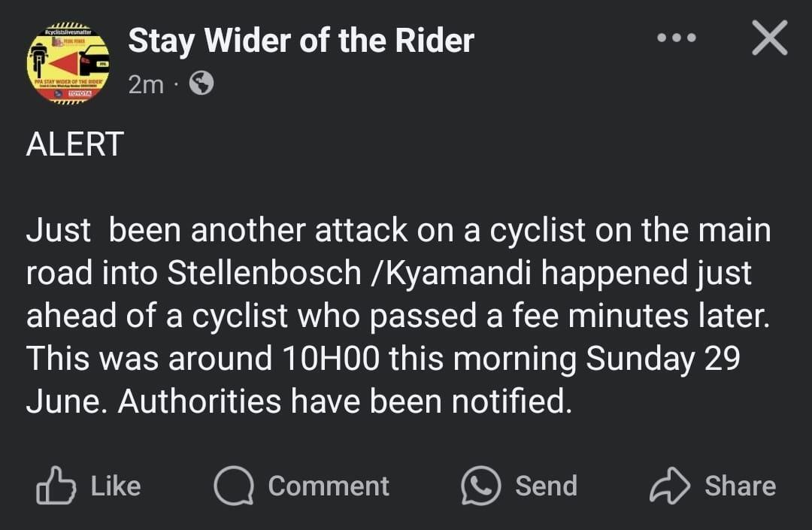Open the Stay Wider of the Rider page
Image resolution: width=812 pixels, height=530 pixels.
(x=301, y=41)
